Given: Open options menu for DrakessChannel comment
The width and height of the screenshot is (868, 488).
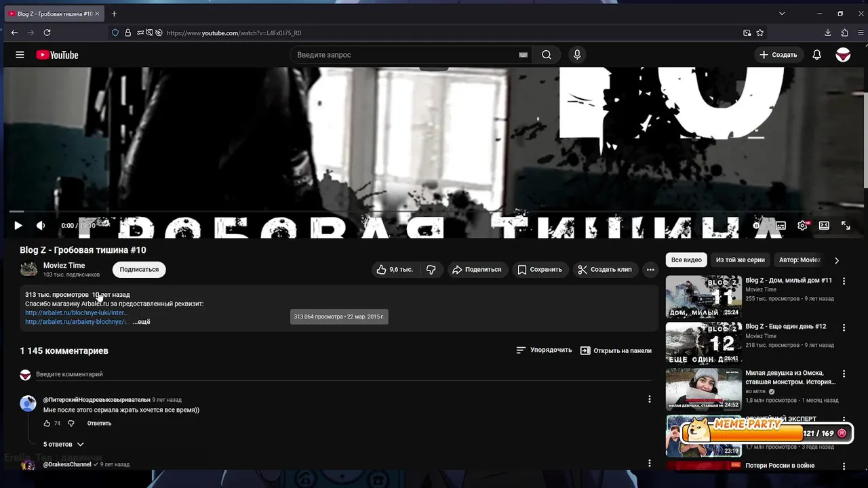Looking at the screenshot, I should pyautogui.click(x=649, y=464).
